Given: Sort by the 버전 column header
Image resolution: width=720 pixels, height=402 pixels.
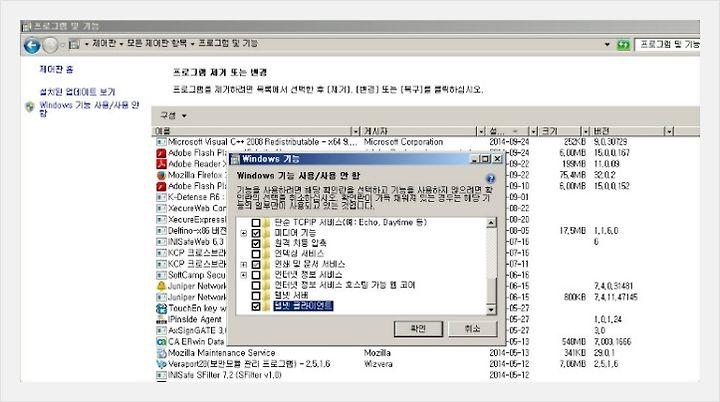Looking at the screenshot, I should point(628,131).
